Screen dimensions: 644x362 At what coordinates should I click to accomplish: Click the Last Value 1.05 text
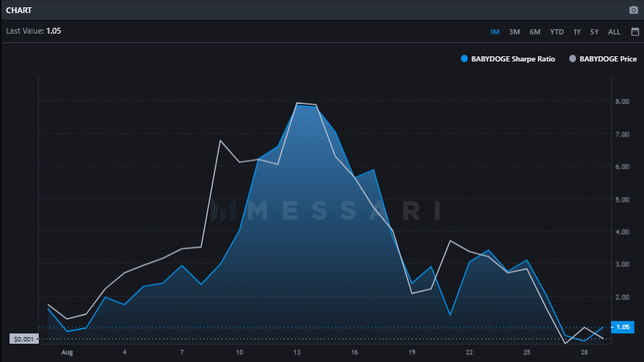pyautogui.click(x=33, y=31)
